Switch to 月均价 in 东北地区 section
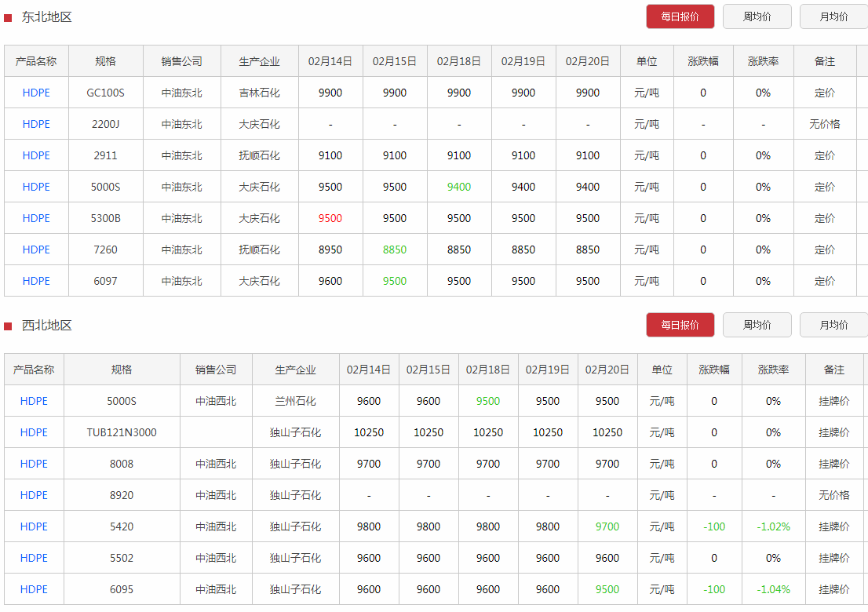 point(833,16)
